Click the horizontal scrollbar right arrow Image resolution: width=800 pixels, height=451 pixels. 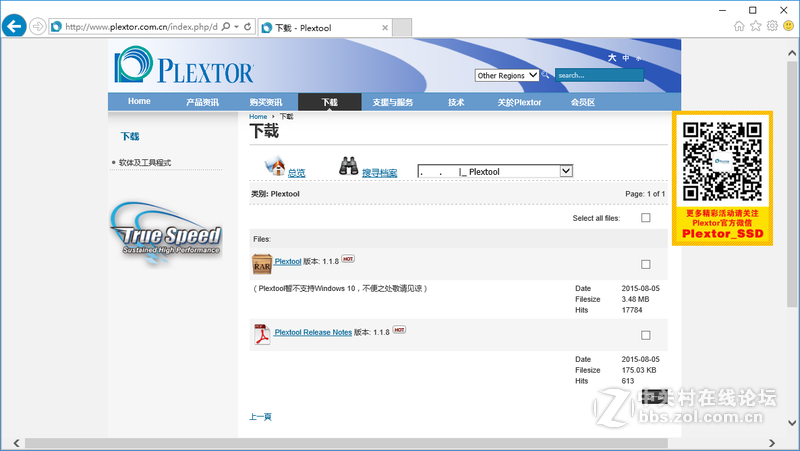(772, 443)
